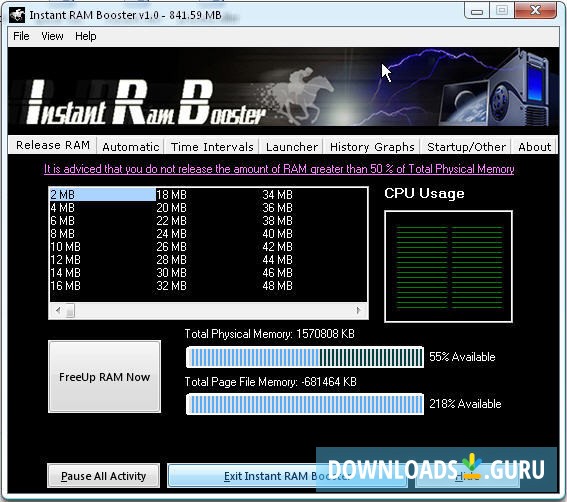The width and height of the screenshot is (567, 502).
Task: Click Exit Instant RAM Booster button
Action: pos(287,476)
